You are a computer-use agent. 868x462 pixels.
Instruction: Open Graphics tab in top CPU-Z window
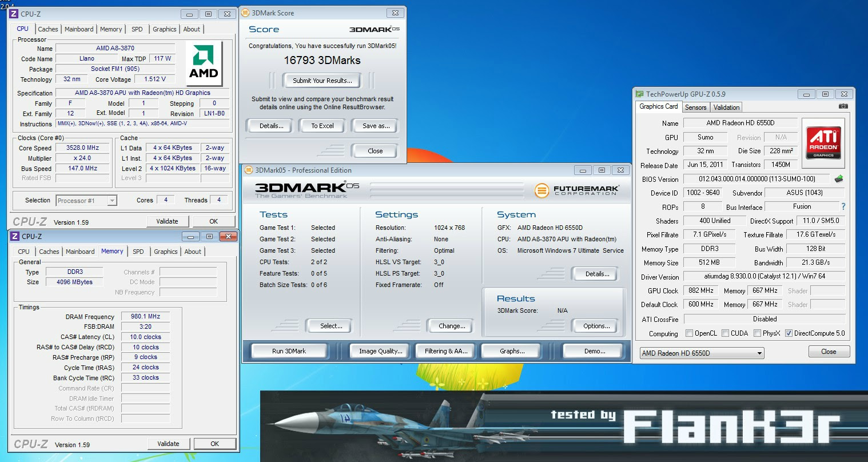coord(165,29)
